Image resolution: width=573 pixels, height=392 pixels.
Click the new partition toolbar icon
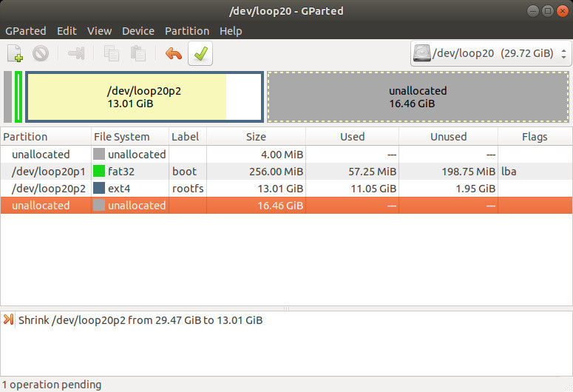[16, 53]
